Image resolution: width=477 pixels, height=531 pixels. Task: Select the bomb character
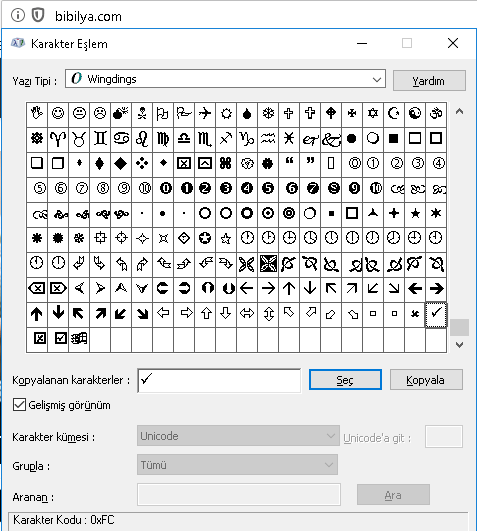(x=121, y=113)
